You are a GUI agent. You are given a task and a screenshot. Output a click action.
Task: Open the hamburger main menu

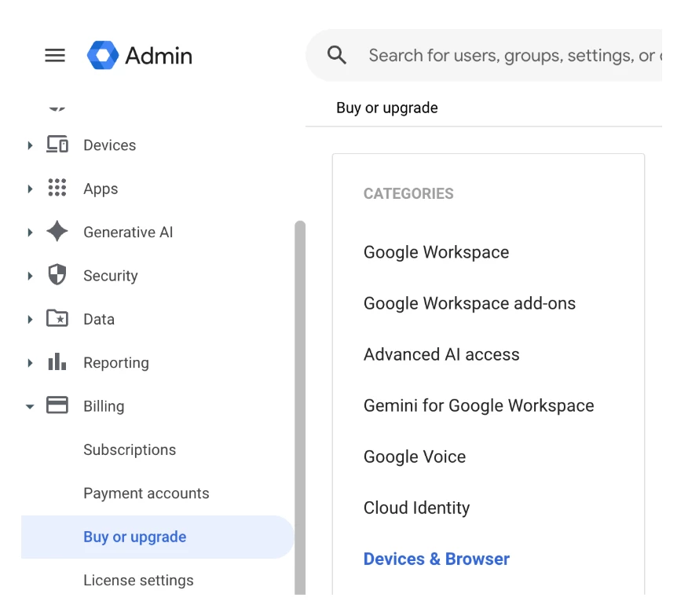pyautogui.click(x=55, y=55)
